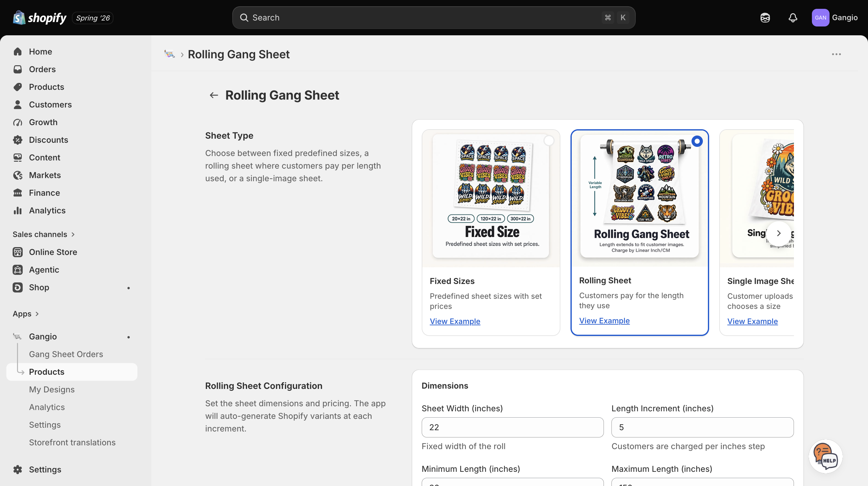This screenshot has width=868, height=486.
Task: View Example link under Rolling Sheet
Action: coord(604,321)
